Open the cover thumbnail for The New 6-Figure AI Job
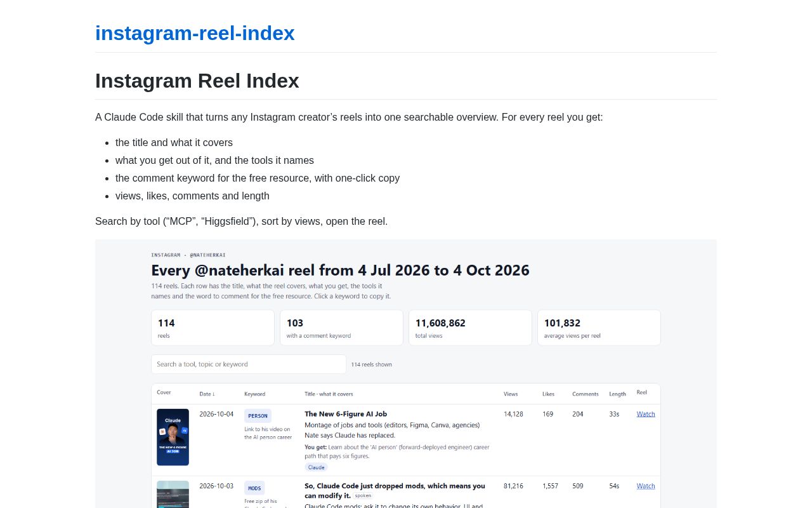The image size is (812, 508). click(173, 438)
